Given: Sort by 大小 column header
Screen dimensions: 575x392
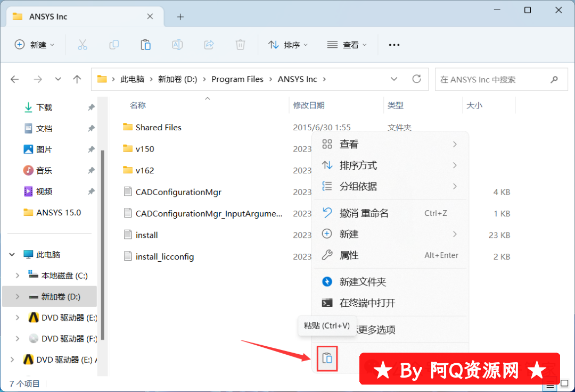Looking at the screenshot, I should 474,105.
